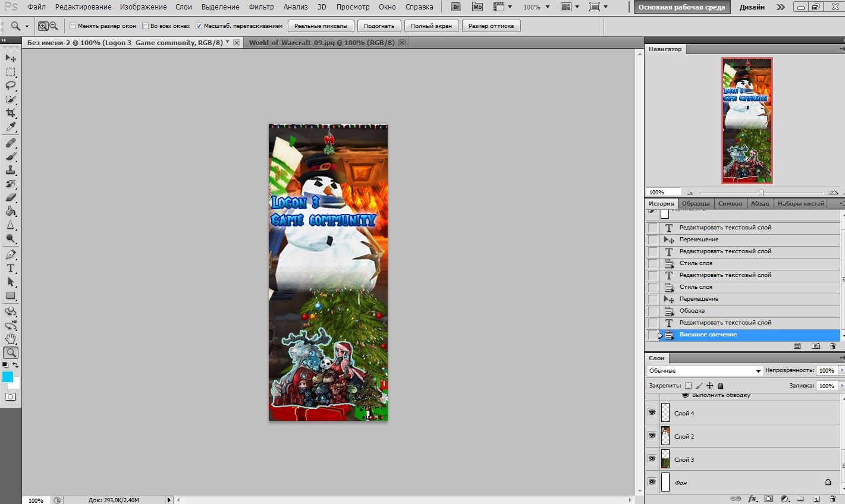Create a new group folder in Layers
845x504 pixels.
pyautogui.click(x=800, y=499)
